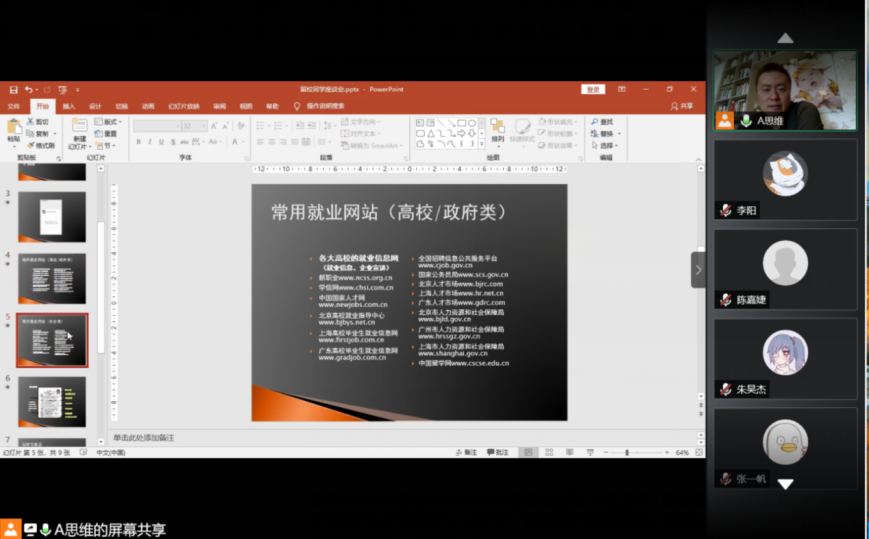Expand the Select (选择) dropdown
The width and height of the screenshot is (869, 539).
(x=604, y=146)
